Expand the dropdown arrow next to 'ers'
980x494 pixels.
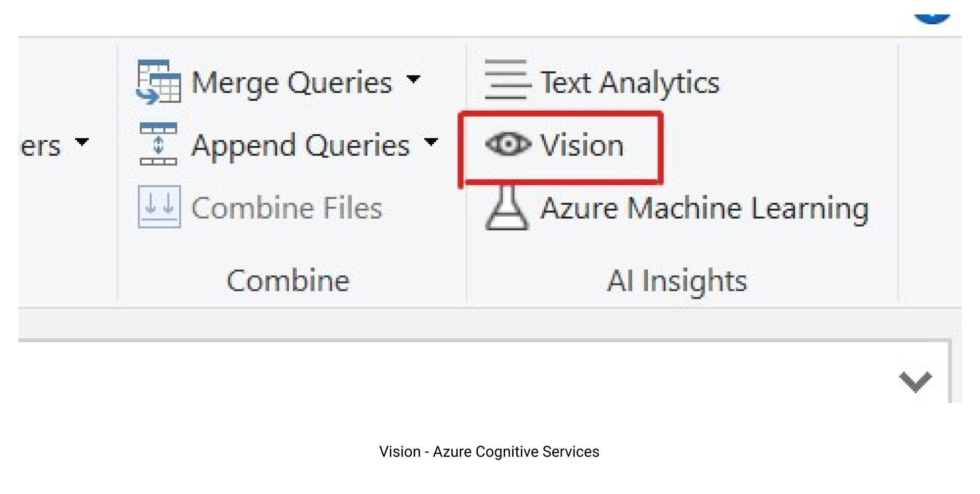[x=82, y=142]
